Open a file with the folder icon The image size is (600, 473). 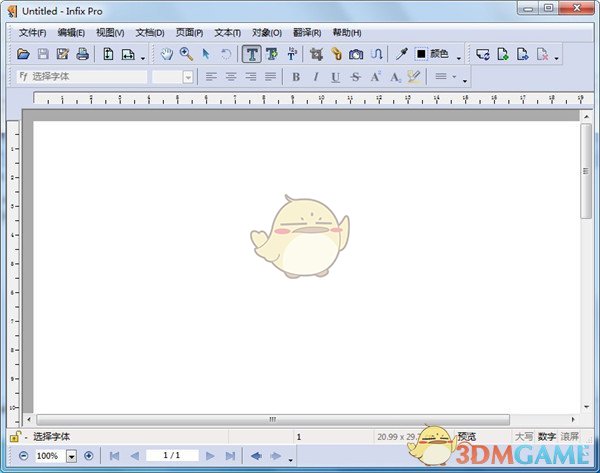(x=23, y=54)
